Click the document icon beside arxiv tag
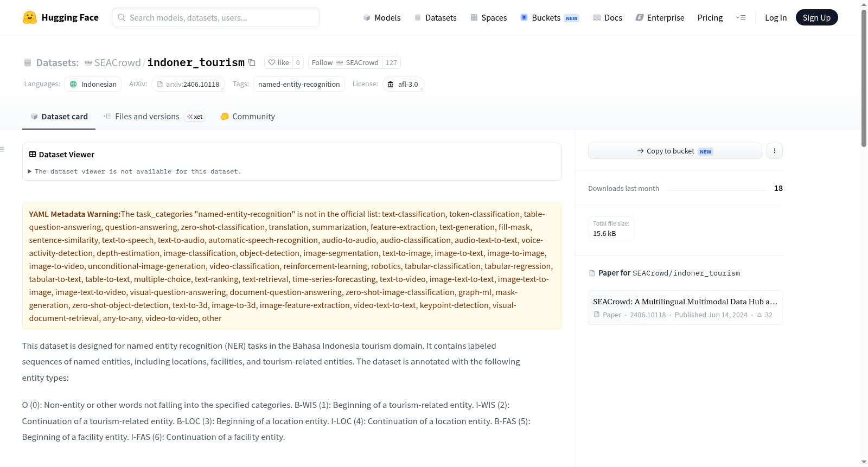The image size is (868, 467). coord(160,84)
